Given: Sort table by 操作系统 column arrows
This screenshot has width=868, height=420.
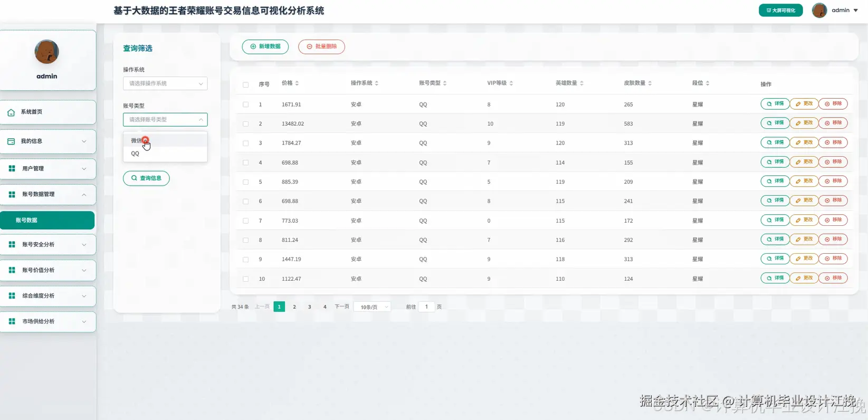Looking at the screenshot, I should 376,83.
